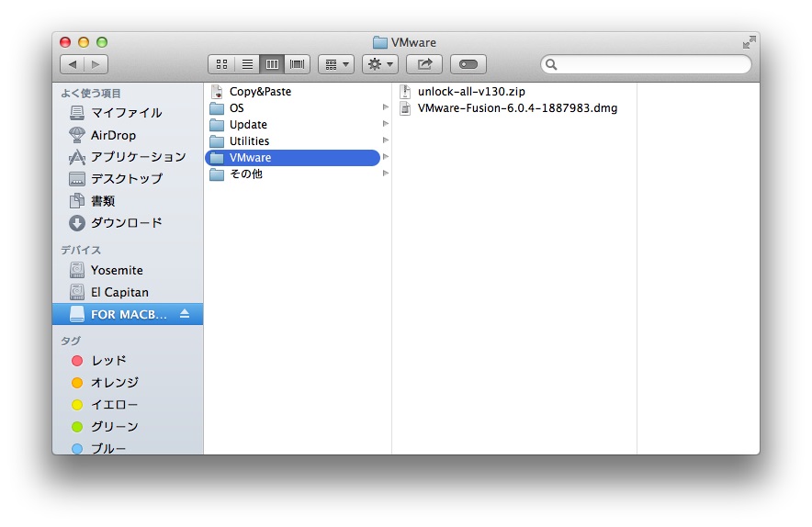Open デスクトップ in the sidebar
This screenshot has height=527, width=812.
(128, 179)
